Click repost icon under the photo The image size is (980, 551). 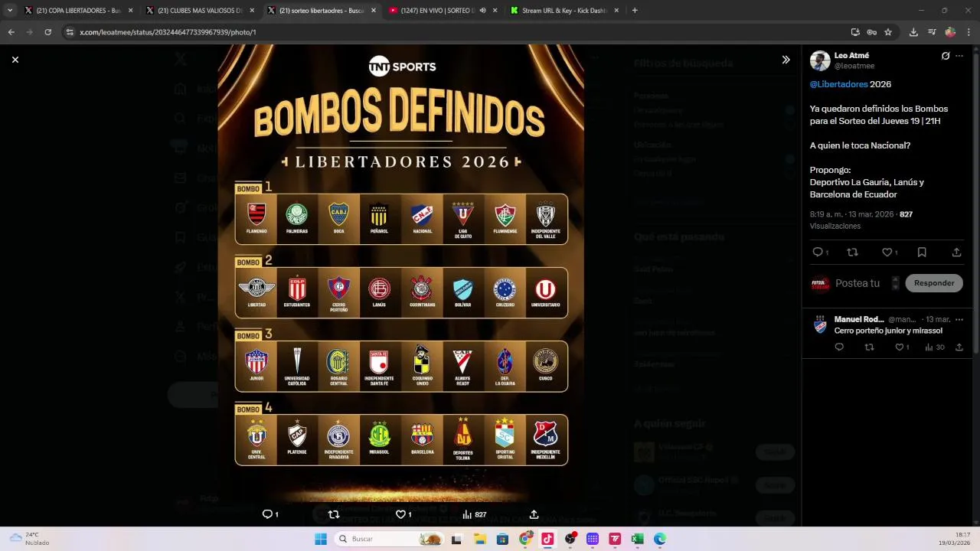click(333, 514)
